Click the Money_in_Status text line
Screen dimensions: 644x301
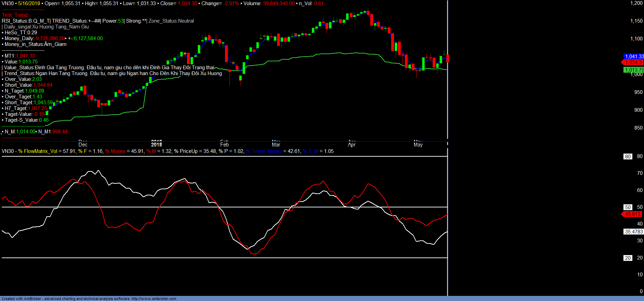(x=35, y=44)
